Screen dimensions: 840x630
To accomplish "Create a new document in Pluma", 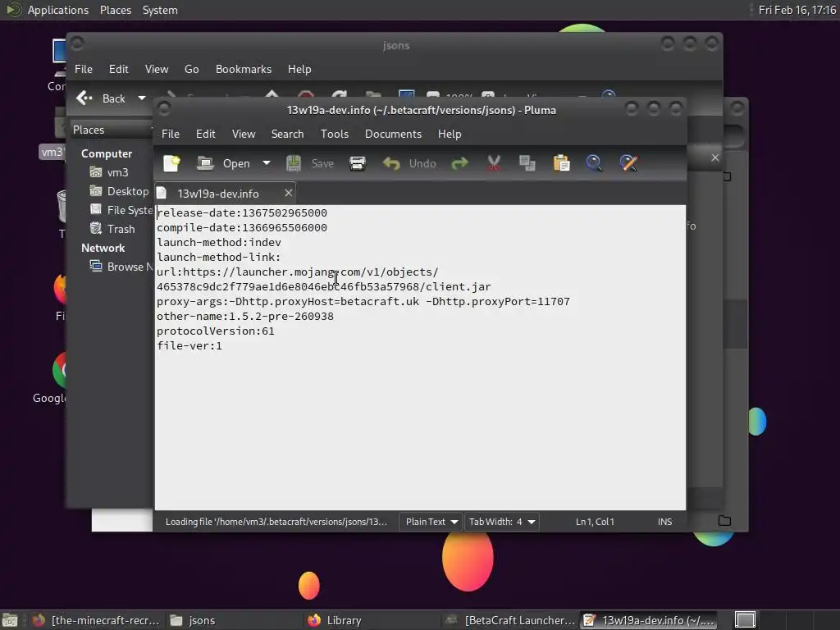I will coord(172,163).
